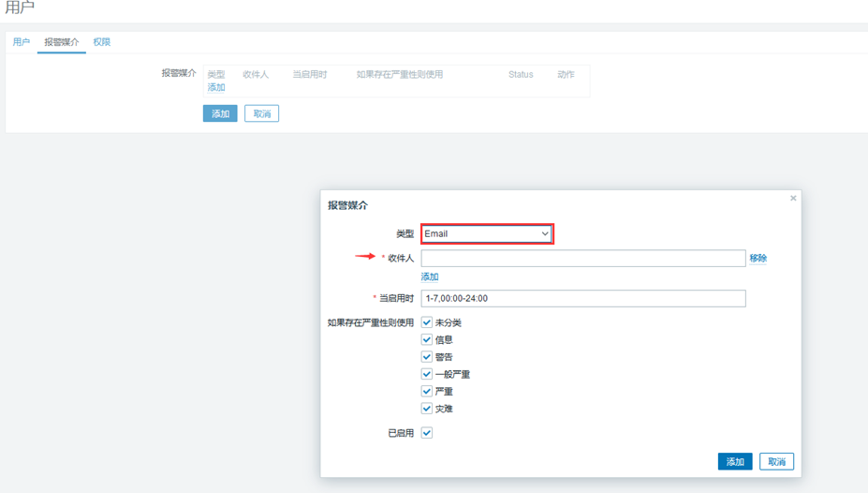Close the 报警媒介 dialog with the X icon
The width and height of the screenshot is (868, 493).
tap(793, 199)
